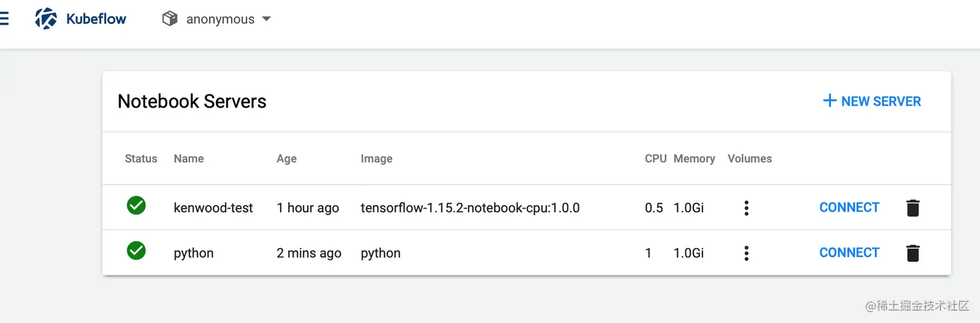Click the Kubeflow title text
This screenshot has width=980, height=323.
tap(97, 19)
